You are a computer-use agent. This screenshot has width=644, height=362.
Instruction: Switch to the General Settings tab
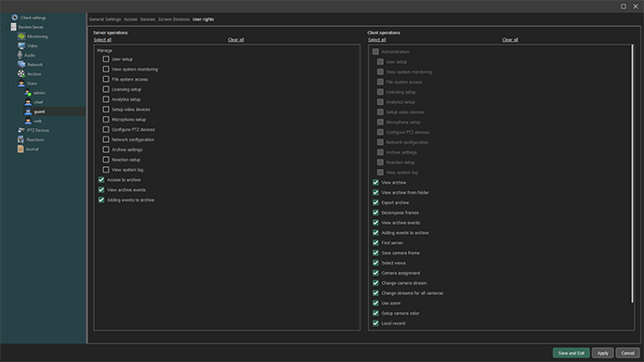pyautogui.click(x=105, y=19)
